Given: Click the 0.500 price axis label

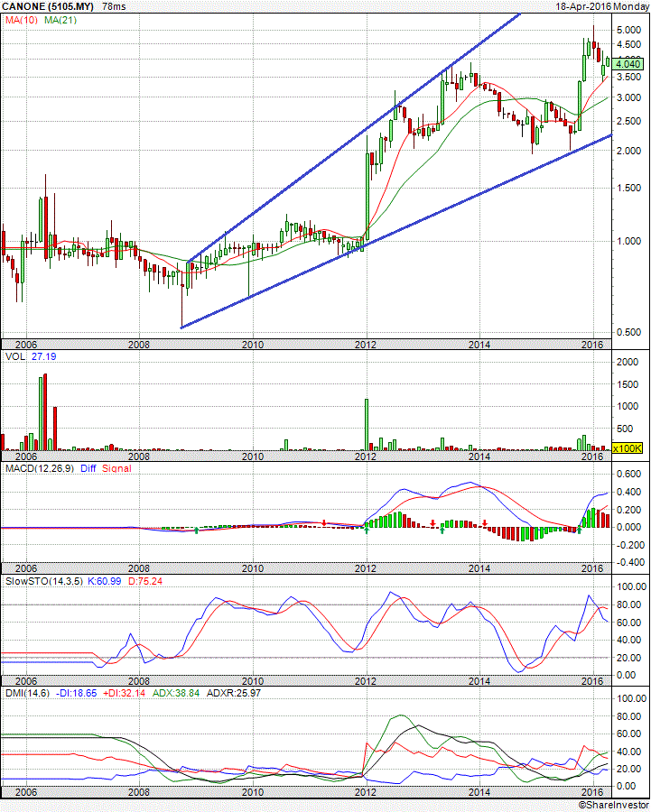Looking at the screenshot, I should (628, 332).
